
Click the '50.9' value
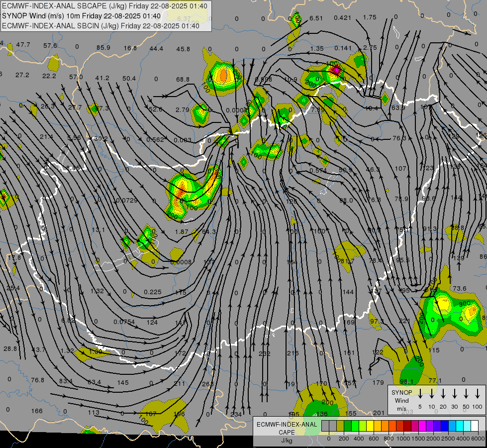[346, 170]
